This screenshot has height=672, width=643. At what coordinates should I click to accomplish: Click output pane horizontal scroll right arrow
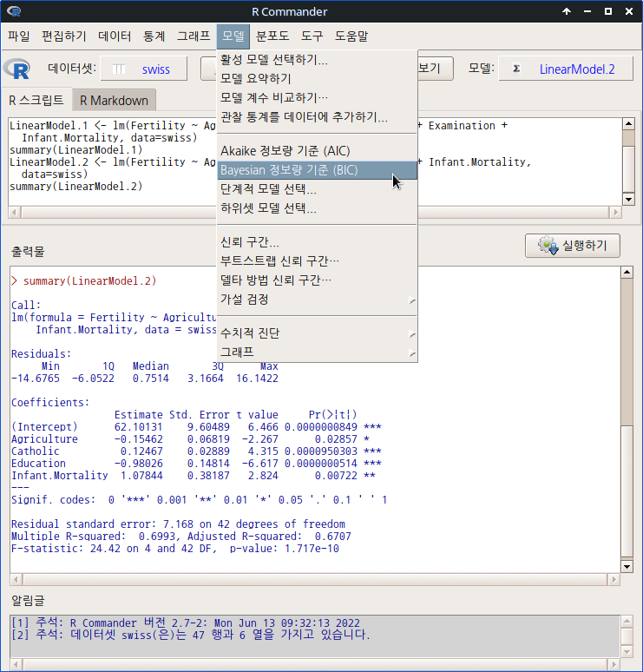pyautogui.click(x=613, y=580)
